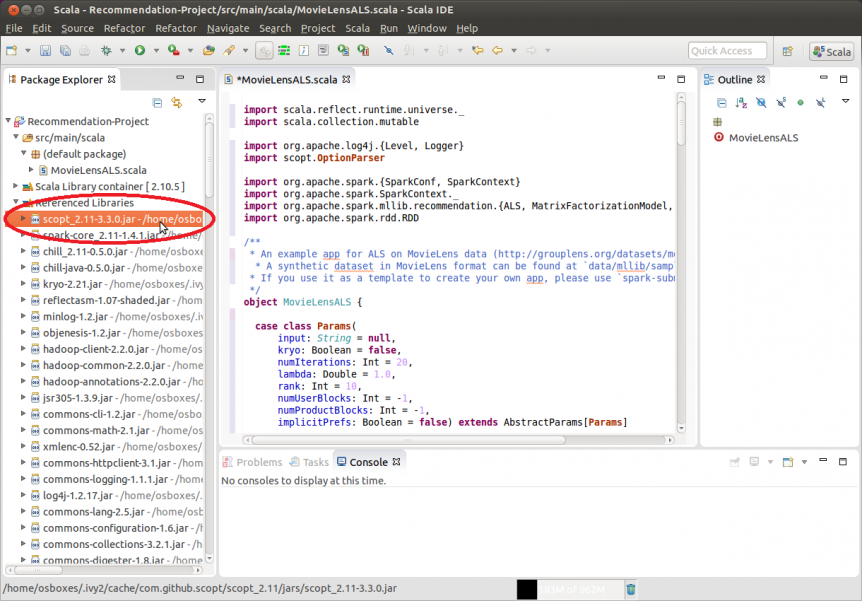Expand the kryo-2.21.jar library node
862x601 pixels.
24,284
